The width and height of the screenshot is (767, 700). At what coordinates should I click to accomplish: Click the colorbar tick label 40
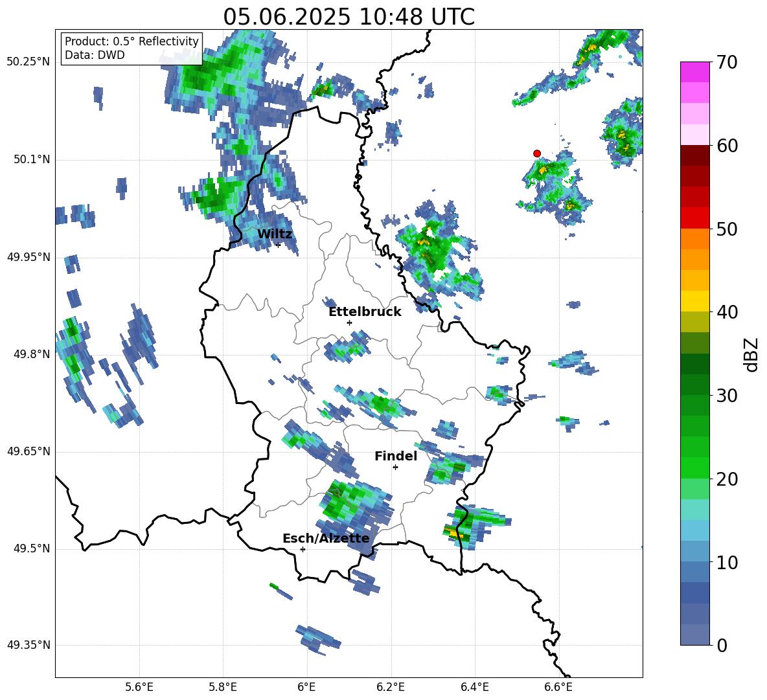(x=726, y=312)
